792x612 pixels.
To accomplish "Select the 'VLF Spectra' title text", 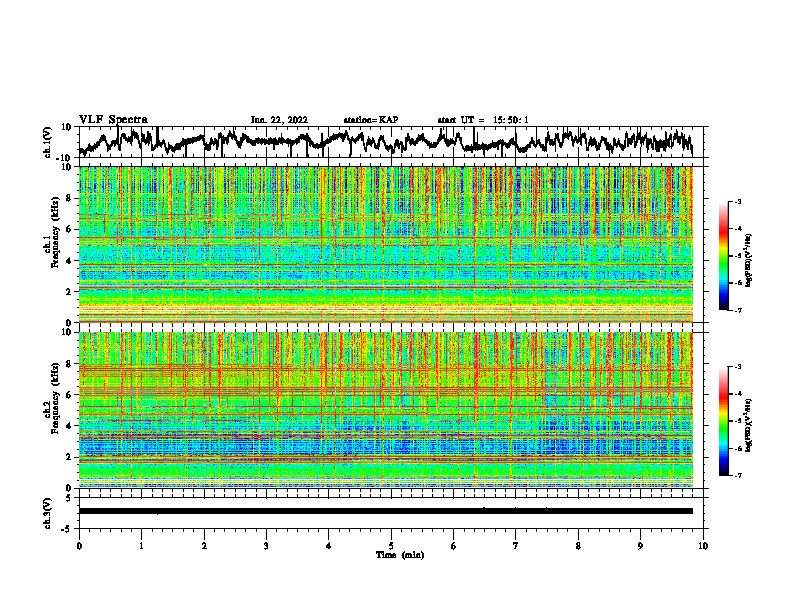I will 113,120.
